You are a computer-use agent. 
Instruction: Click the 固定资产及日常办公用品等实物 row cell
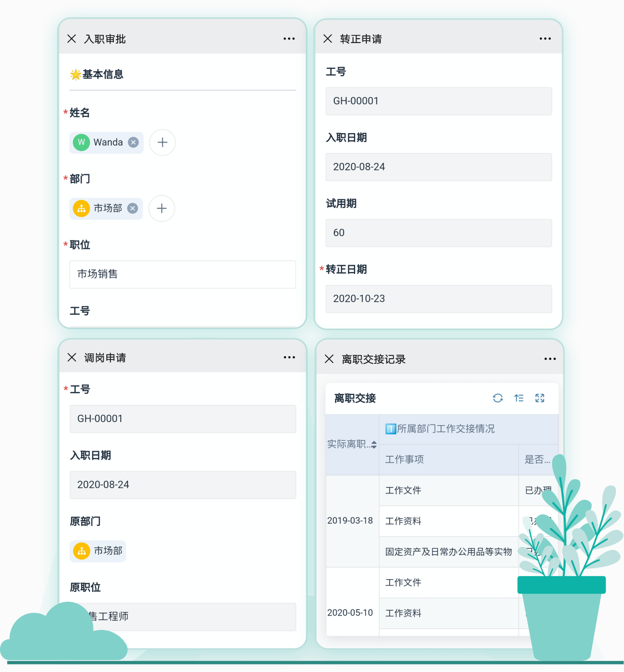[x=448, y=552]
